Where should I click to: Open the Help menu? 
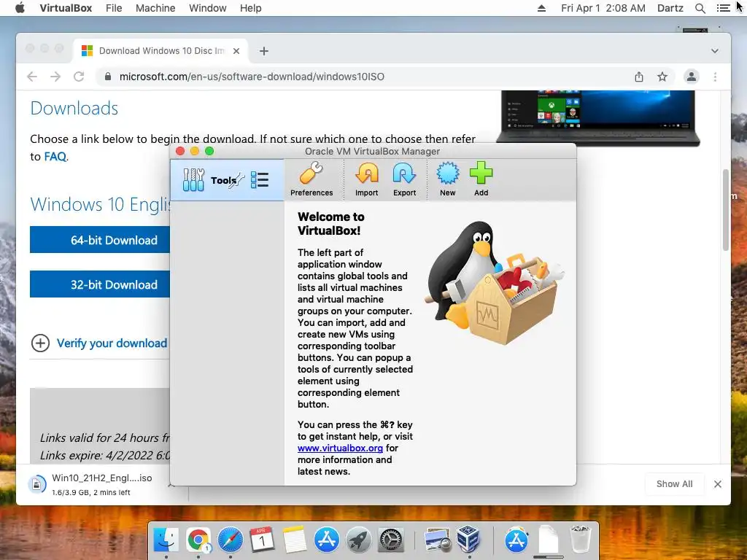(x=251, y=8)
